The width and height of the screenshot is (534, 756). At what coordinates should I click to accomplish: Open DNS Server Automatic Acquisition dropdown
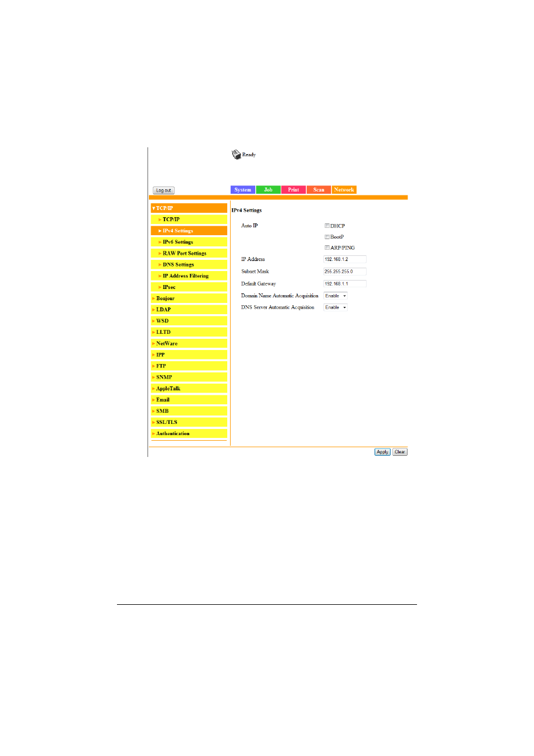click(335, 307)
